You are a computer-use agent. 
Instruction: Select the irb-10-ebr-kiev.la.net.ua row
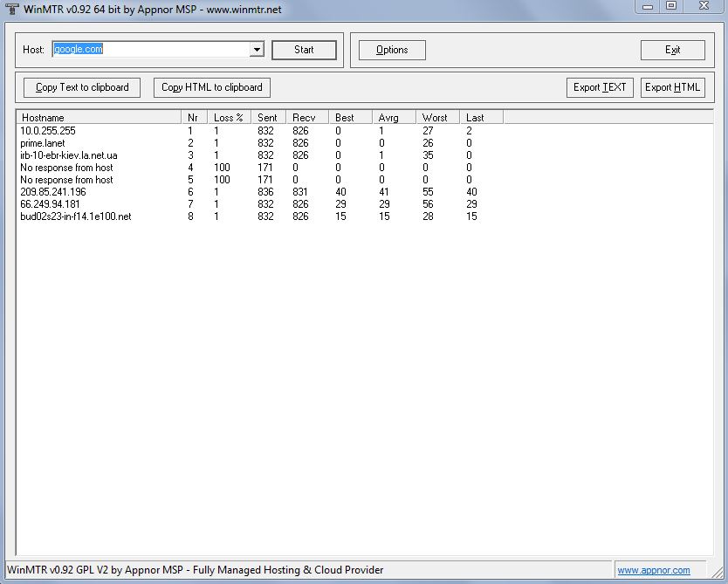pos(69,155)
